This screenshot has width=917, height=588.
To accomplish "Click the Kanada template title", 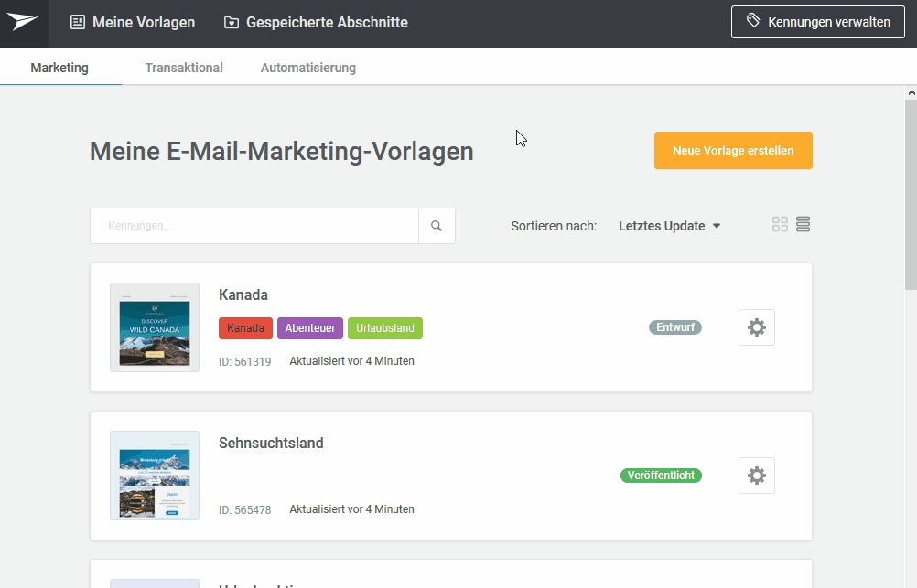I will [x=243, y=294].
